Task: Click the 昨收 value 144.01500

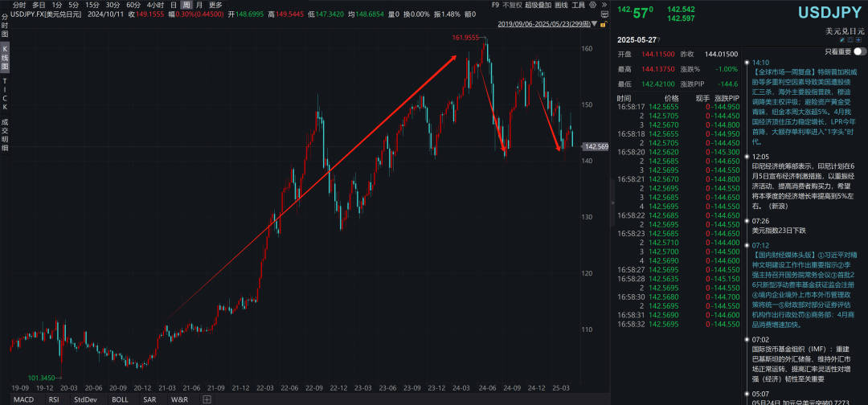Action: click(721, 54)
